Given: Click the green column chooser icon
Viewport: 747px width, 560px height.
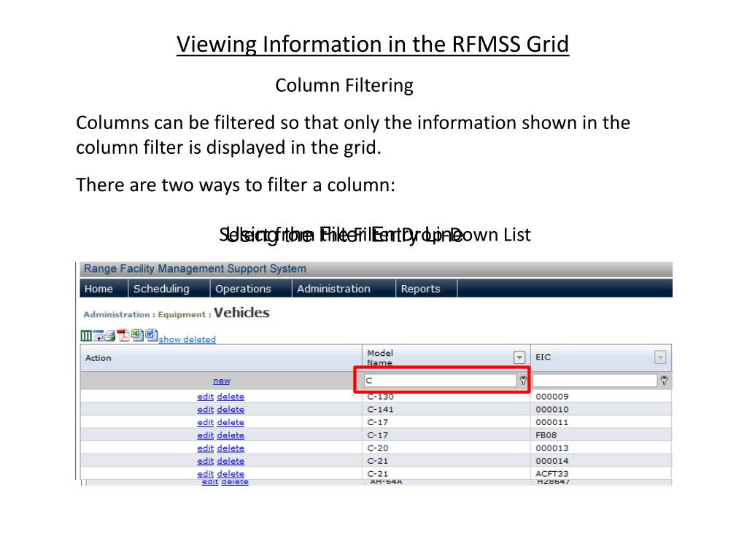Looking at the screenshot, I should 86,335.
